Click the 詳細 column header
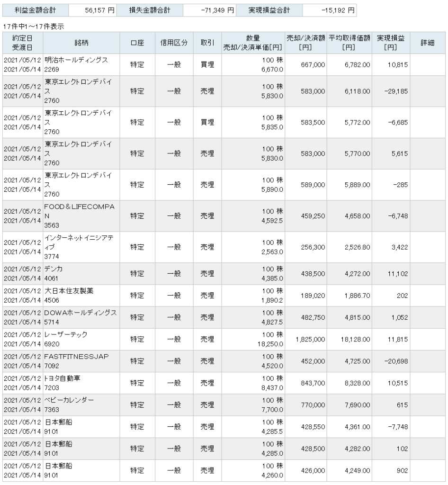This screenshot has width=448, height=485. [x=428, y=43]
